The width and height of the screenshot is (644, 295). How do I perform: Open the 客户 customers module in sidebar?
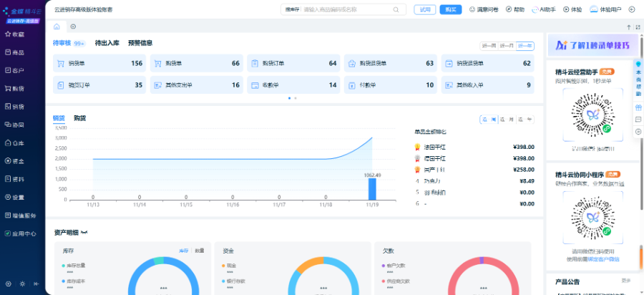[x=14, y=70]
